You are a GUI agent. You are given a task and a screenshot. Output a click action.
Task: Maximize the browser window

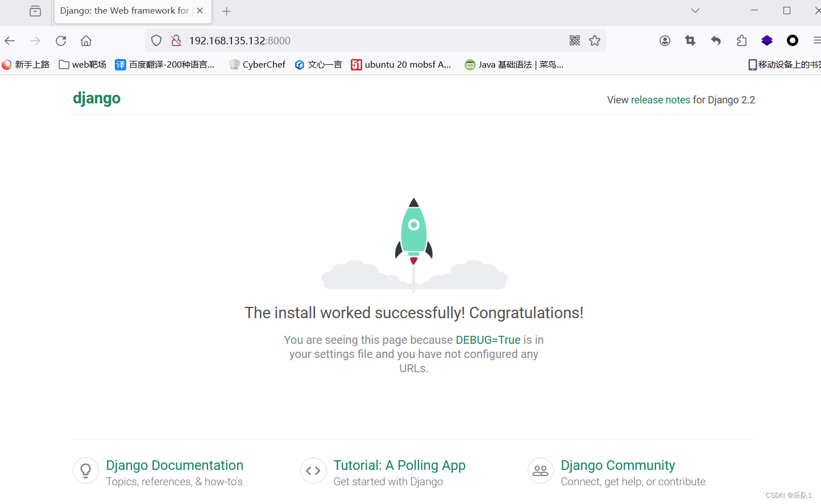click(x=787, y=10)
